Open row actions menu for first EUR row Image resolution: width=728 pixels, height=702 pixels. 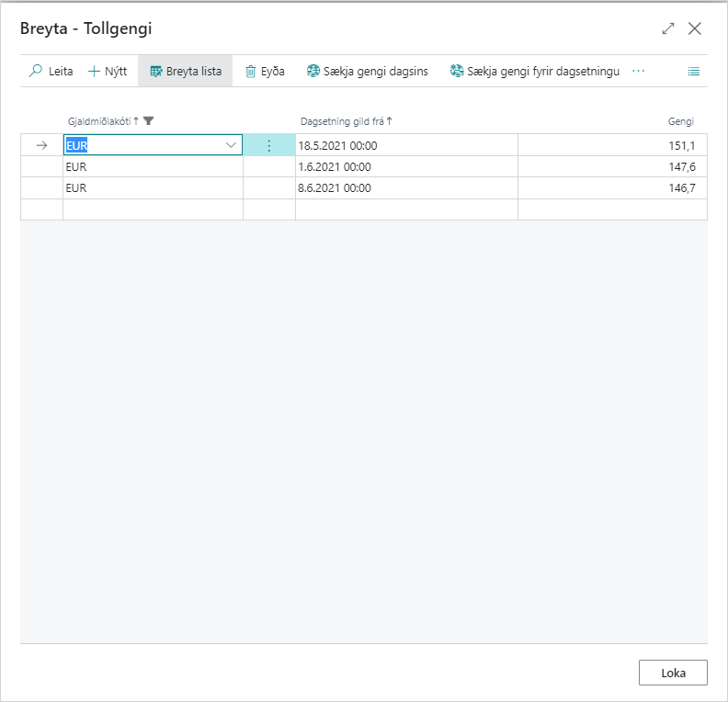tap(268, 145)
